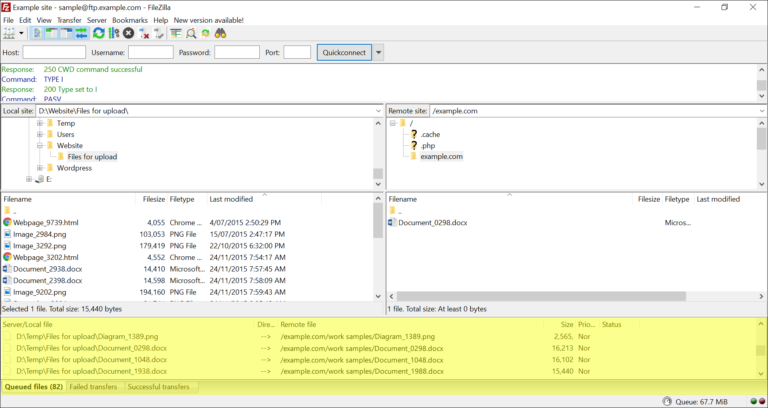The height and width of the screenshot is (408, 768).
Task: Refresh file and folder lists
Action: coord(98,33)
